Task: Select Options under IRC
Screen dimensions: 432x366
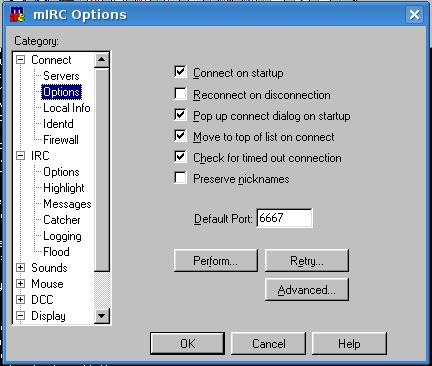Action: [x=61, y=172]
